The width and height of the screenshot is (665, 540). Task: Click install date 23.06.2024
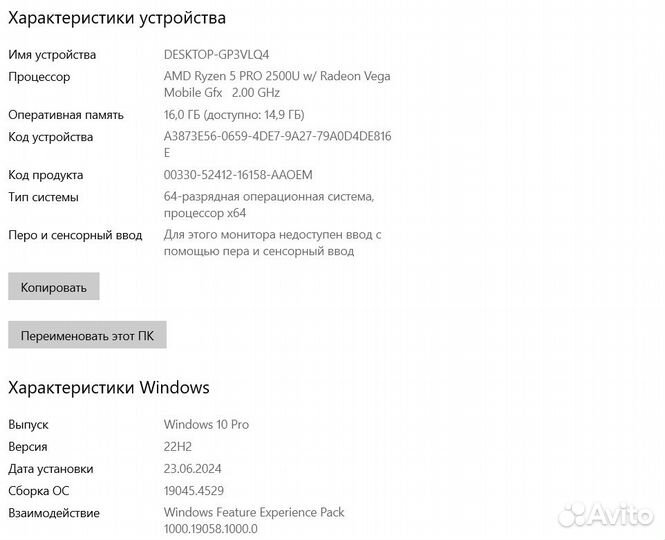(x=193, y=469)
